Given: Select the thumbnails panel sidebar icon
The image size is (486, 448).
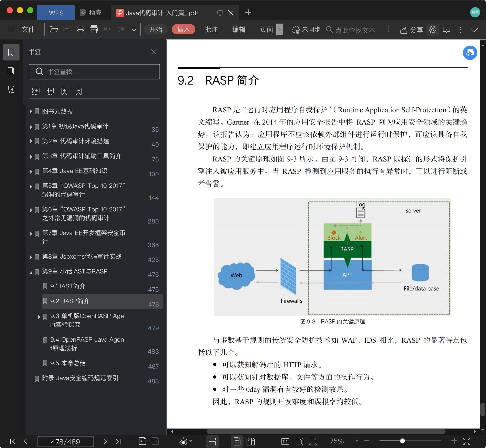Looking at the screenshot, I should [11, 71].
